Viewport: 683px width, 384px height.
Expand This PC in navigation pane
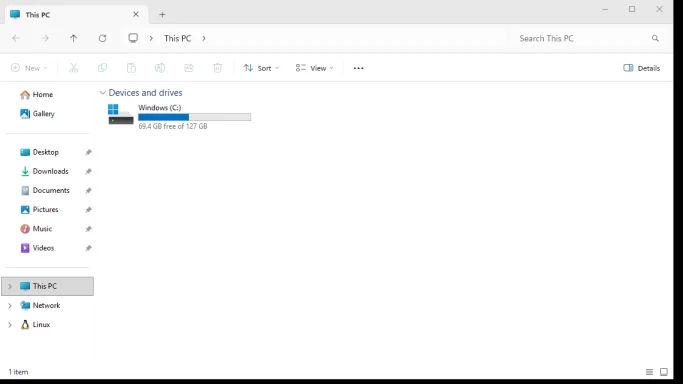coord(10,286)
